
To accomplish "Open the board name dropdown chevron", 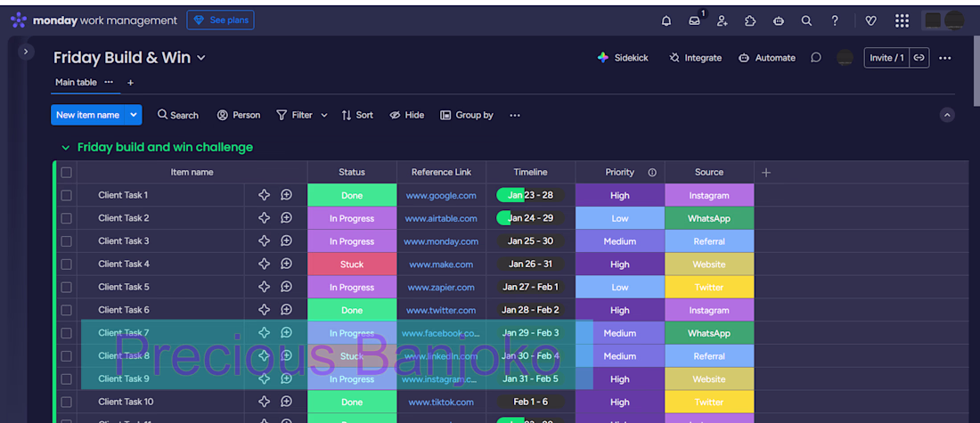I will tap(201, 58).
